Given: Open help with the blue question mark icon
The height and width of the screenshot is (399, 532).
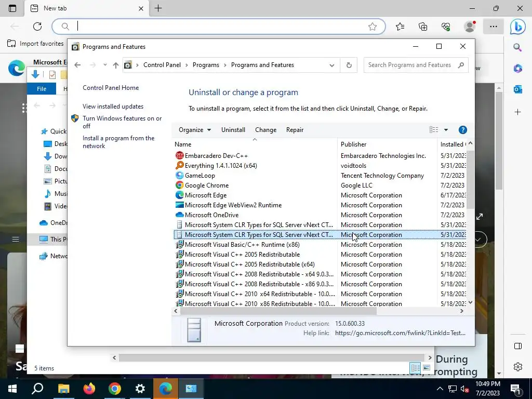Looking at the screenshot, I should click(462, 130).
